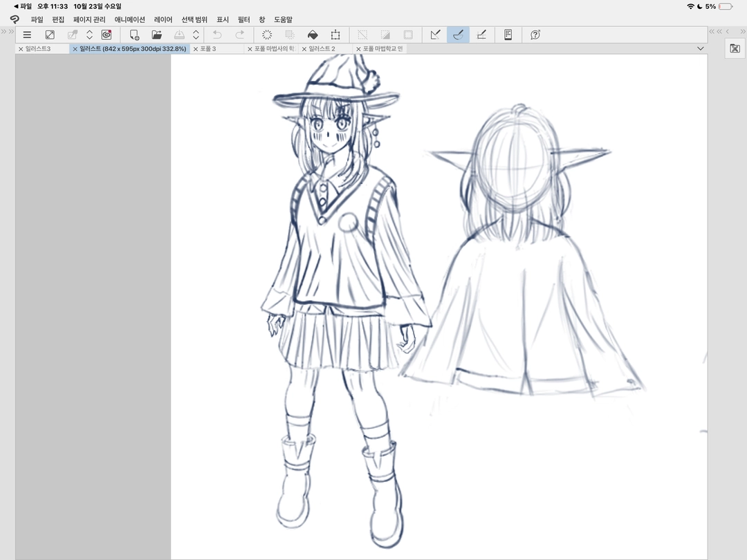Toggle Snap to Ruler
This screenshot has width=747, height=560.
[x=436, y=35]
